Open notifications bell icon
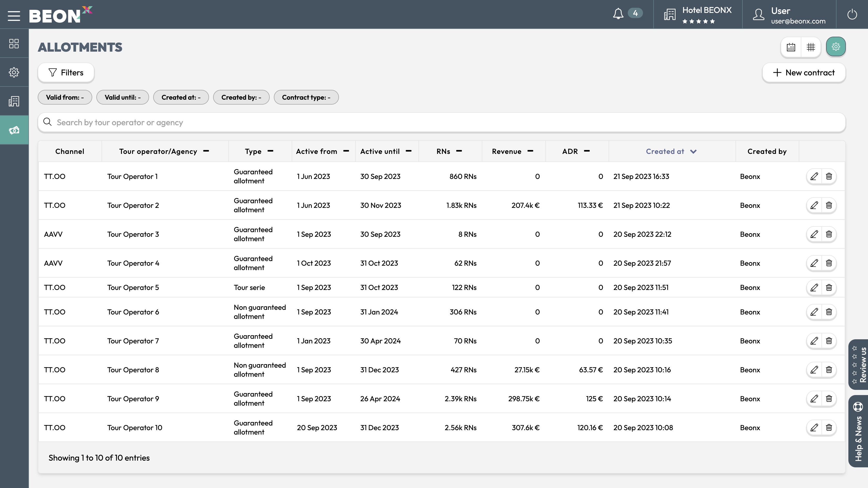 click(618, 14)
